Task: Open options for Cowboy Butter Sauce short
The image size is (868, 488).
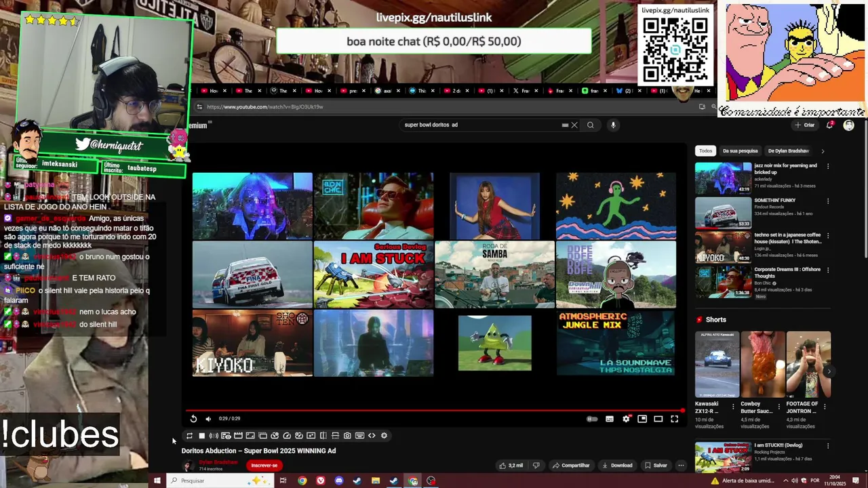Action: click(x=778, y=407)
